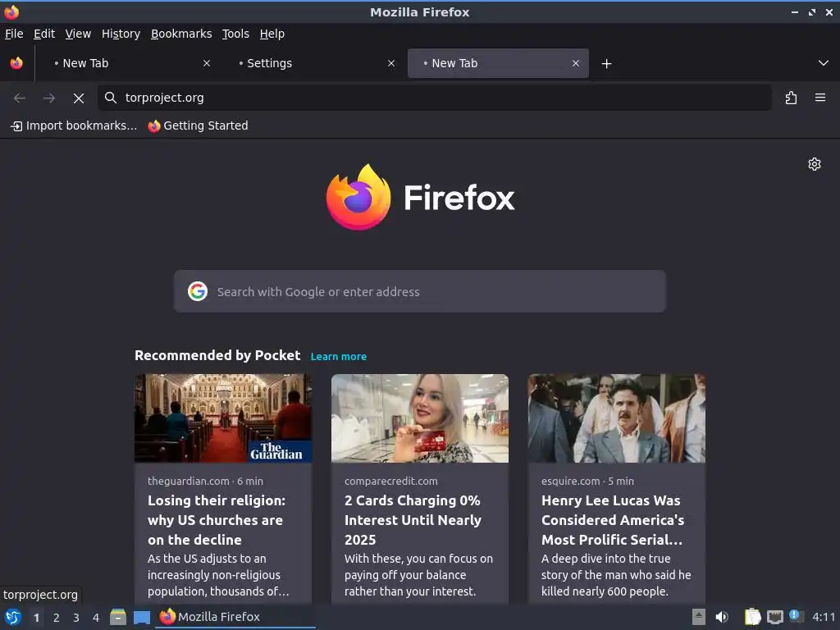Switch to the Settings tab
The width and height of the screenshot is (840, 630).
(x=313, y=63)
